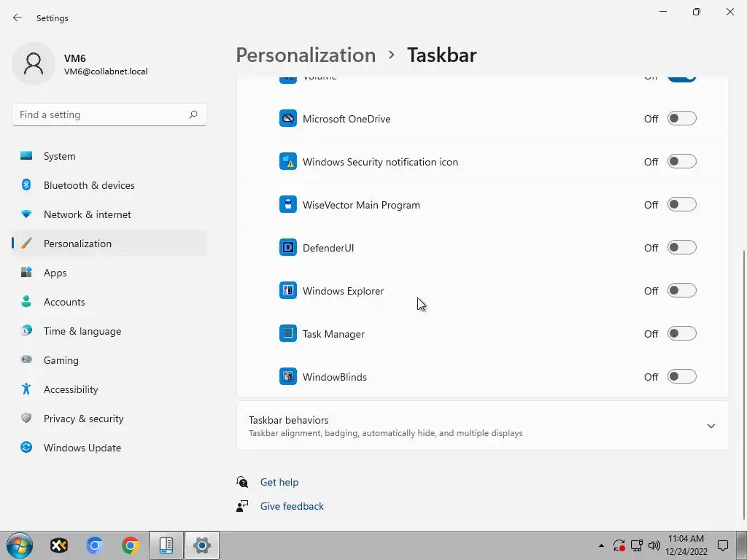Open the black X app on taskbar
This screenshot has height=560, width=747.
tap(59, 545)
